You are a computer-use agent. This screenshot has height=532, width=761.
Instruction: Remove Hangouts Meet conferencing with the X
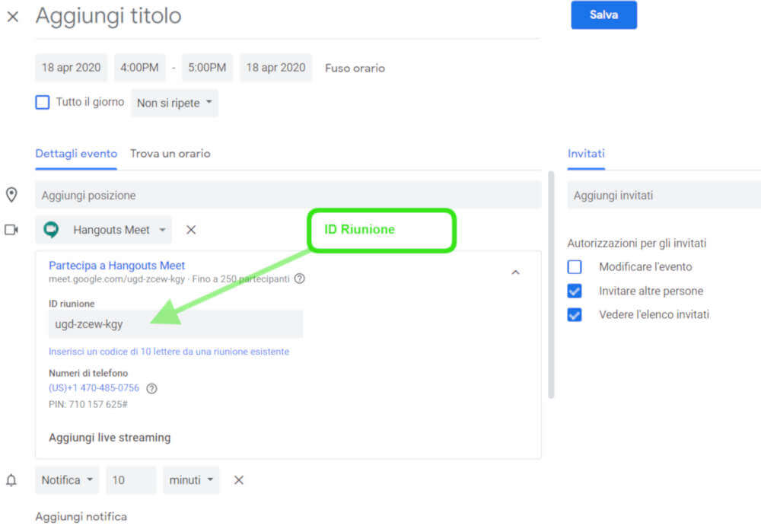pyautogui.click(x=191, y=230)
